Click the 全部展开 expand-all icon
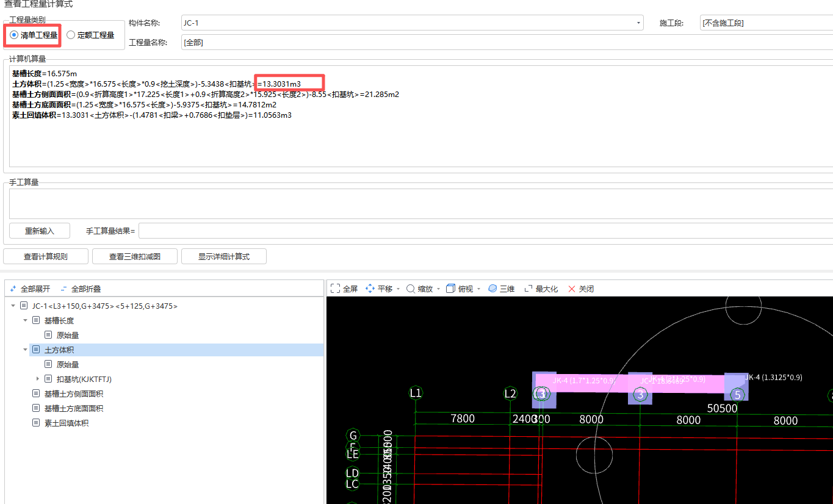833x504 pixels. (13, 289)
